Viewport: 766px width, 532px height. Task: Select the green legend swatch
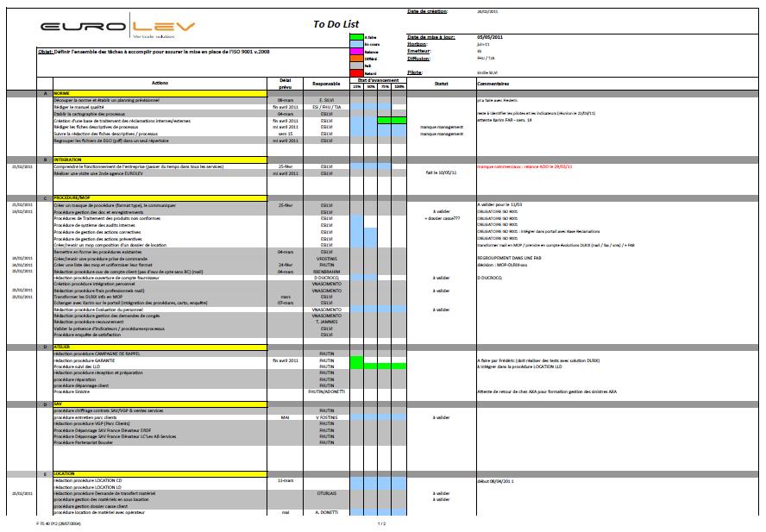click(x=356, y=37)
